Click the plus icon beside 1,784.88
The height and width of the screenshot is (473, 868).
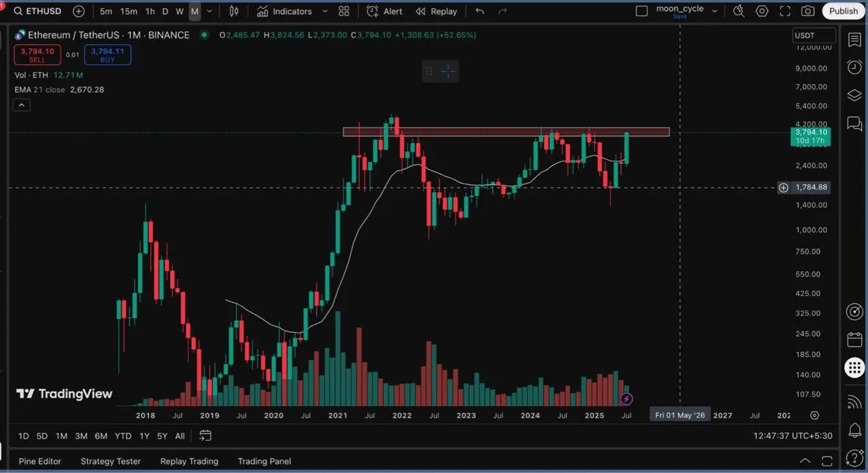click(x=783, y=188)
